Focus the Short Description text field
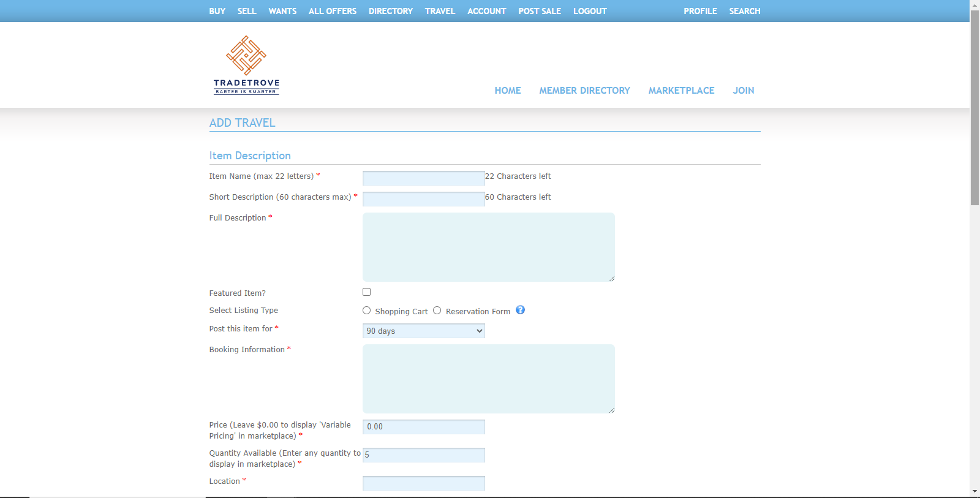980x498 pixels. coord(423,199)
